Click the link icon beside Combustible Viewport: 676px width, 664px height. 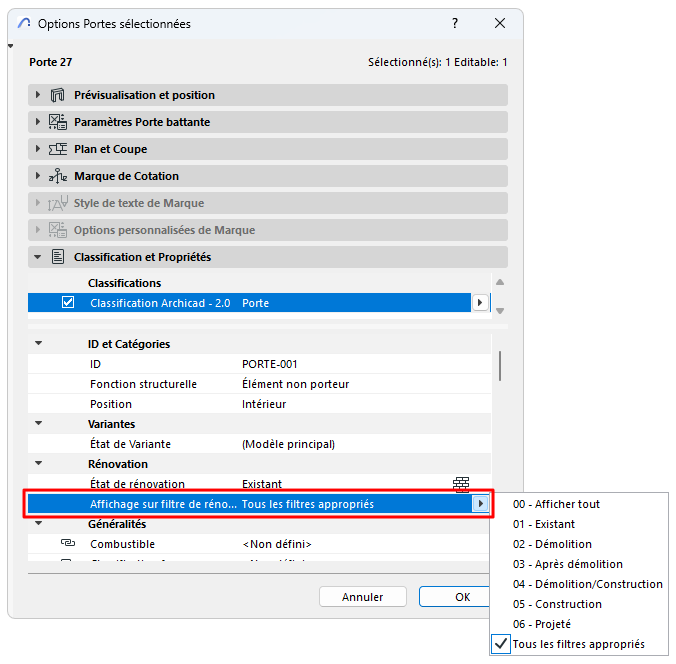click(x=68, y=543)
